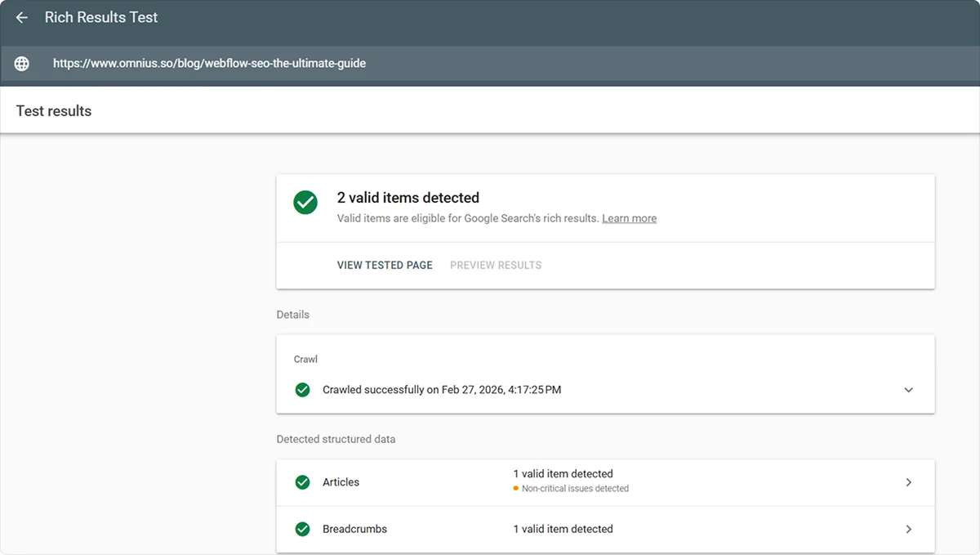Click the Rich Results Test title
The height and width of the screenshot is (555, 980).
click(101, 17)
